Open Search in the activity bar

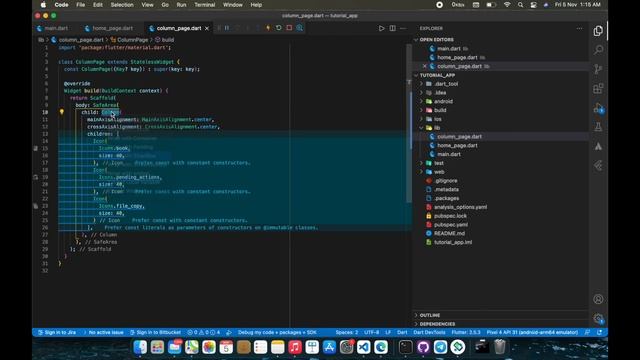pos(598,50)
